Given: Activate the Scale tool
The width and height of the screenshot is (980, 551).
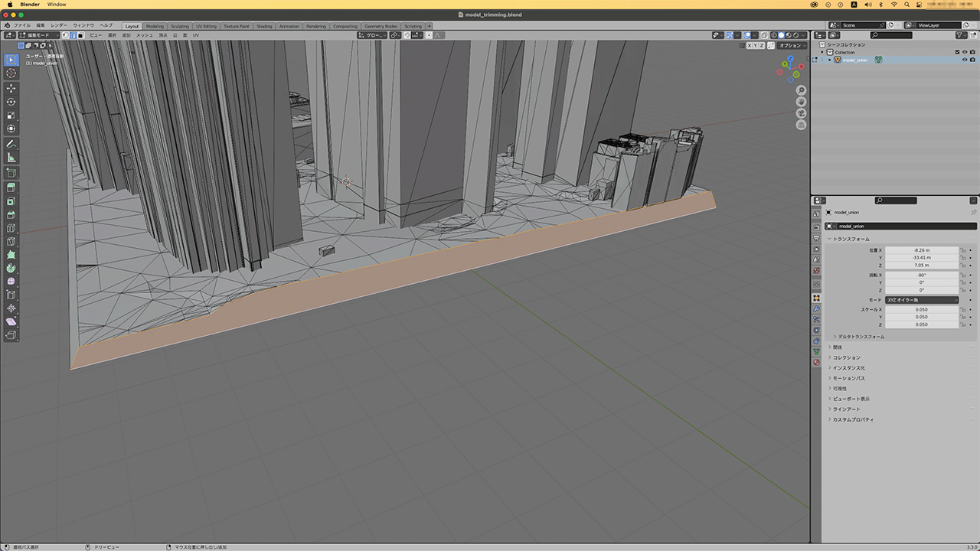Looking at the screenshot, I should click(x=11, y=116).
